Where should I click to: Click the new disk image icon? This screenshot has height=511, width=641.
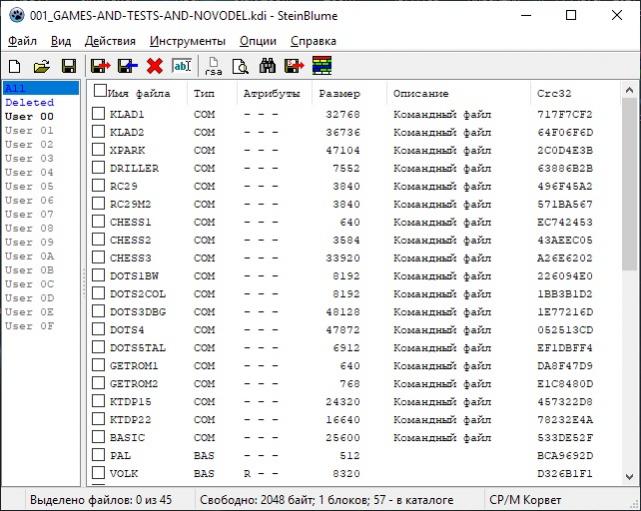15,66
